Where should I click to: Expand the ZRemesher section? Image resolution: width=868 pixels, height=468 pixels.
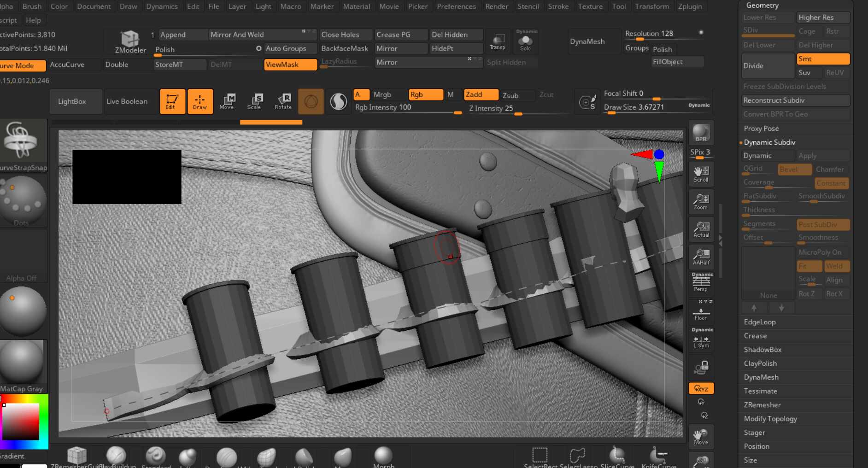(x=762, y=405)
